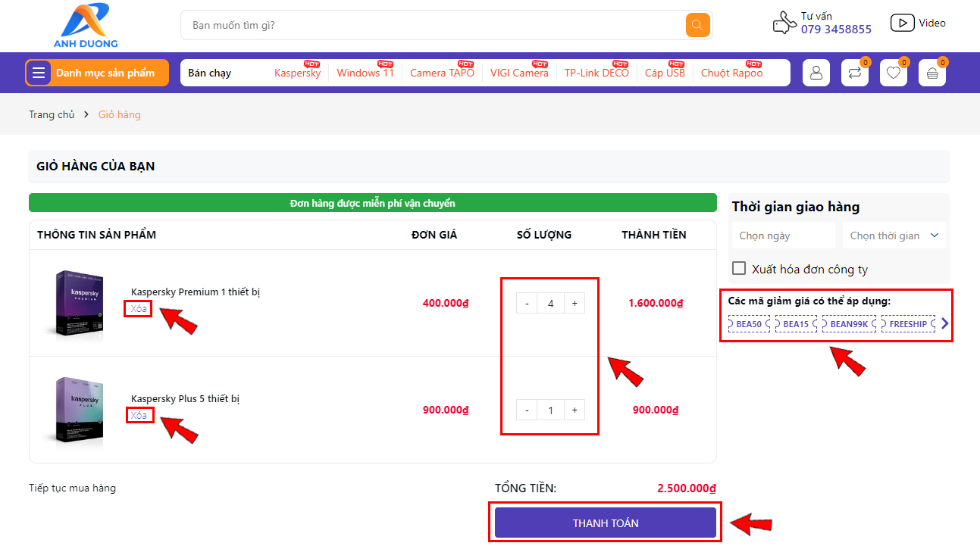Apply the BEAN99K discount code

849,323
